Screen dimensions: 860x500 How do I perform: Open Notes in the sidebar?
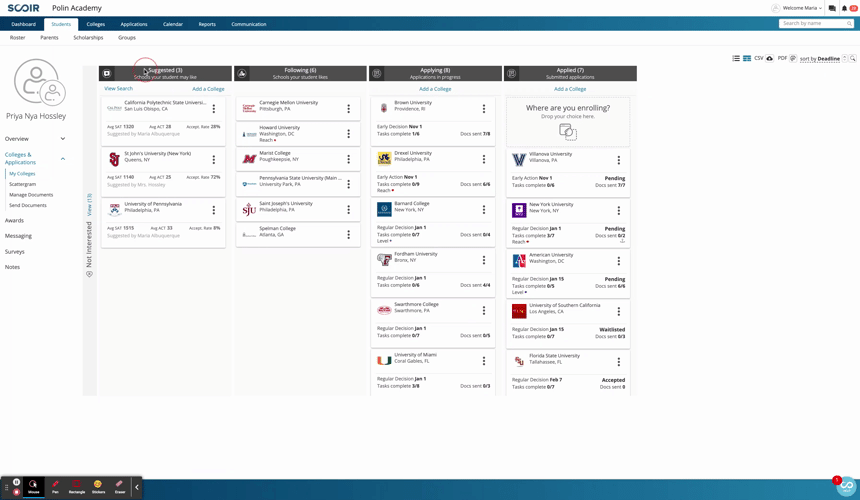[12, 267]
